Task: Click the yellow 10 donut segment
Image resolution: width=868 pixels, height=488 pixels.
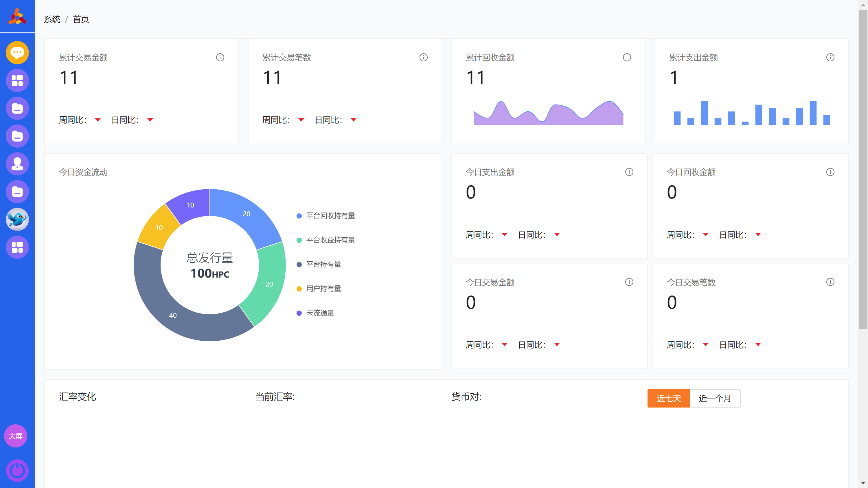Action: coord(159,228)
